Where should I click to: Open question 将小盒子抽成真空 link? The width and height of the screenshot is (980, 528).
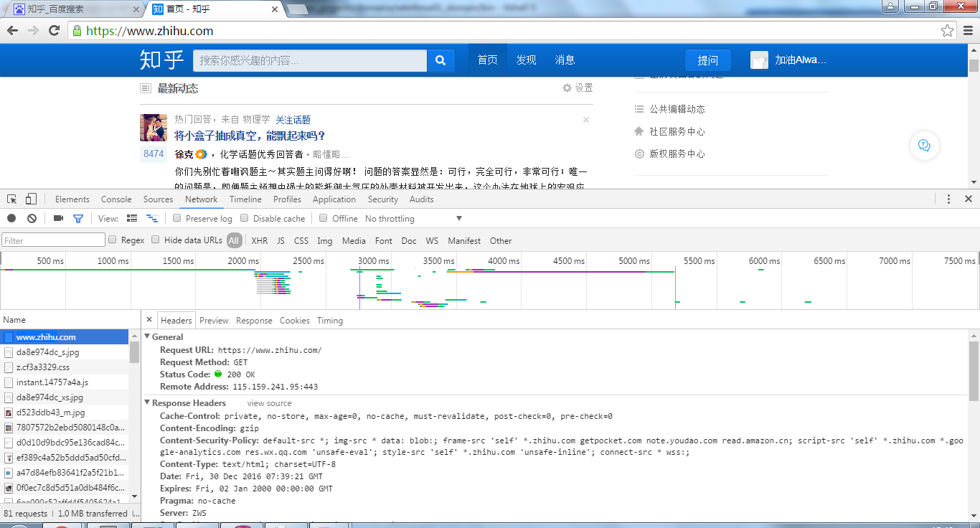point(250,136)
